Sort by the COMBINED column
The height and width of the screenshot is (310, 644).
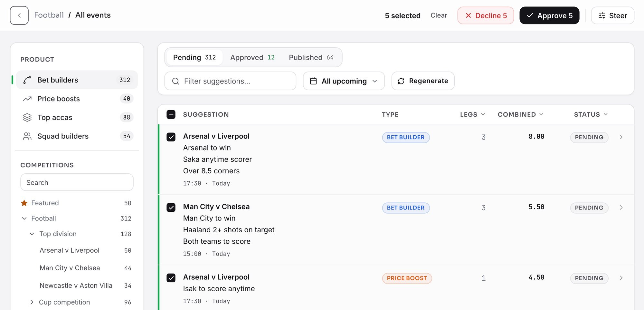(x=520, y=114)
